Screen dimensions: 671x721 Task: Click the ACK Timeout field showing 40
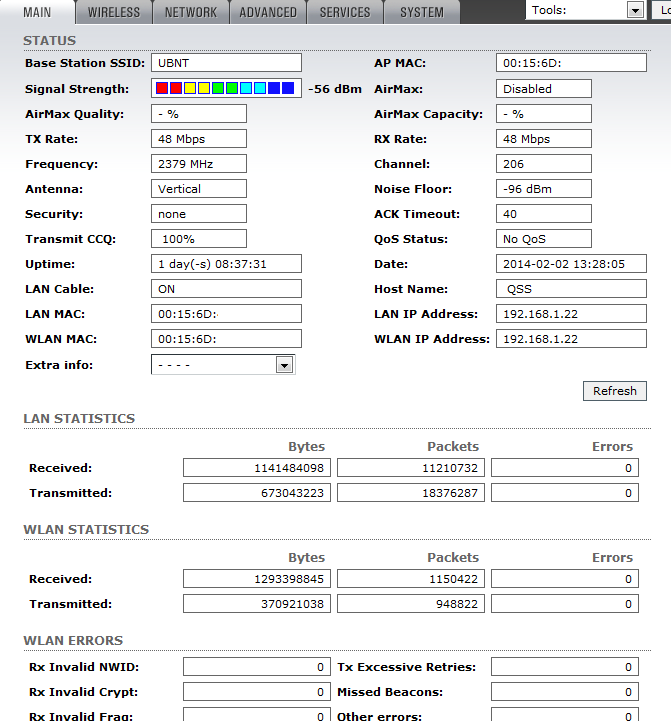click(544, 213)
